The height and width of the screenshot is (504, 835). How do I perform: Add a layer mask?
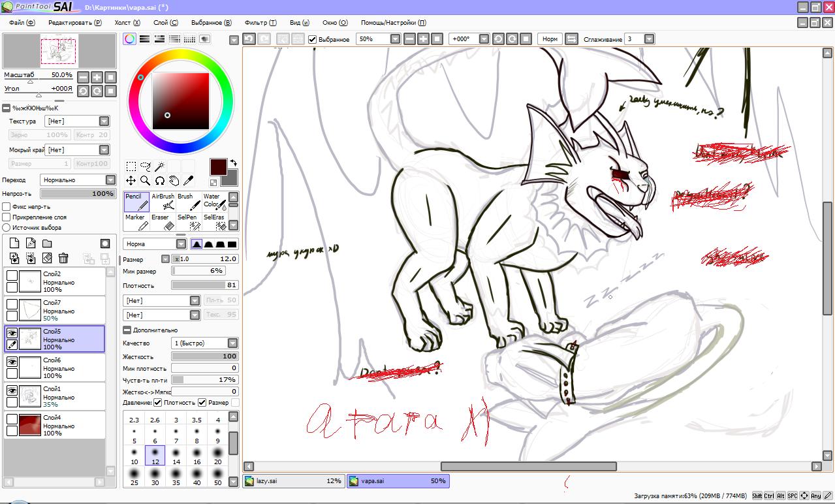point(104,244)
